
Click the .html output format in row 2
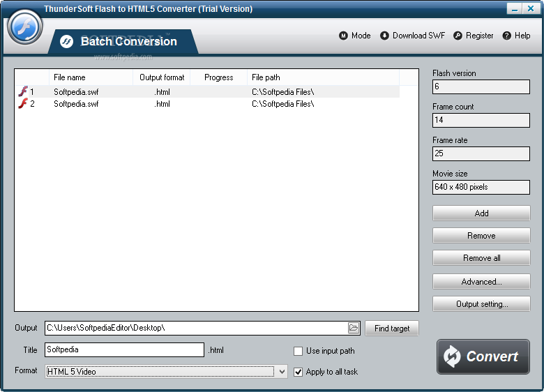[162, 104]
